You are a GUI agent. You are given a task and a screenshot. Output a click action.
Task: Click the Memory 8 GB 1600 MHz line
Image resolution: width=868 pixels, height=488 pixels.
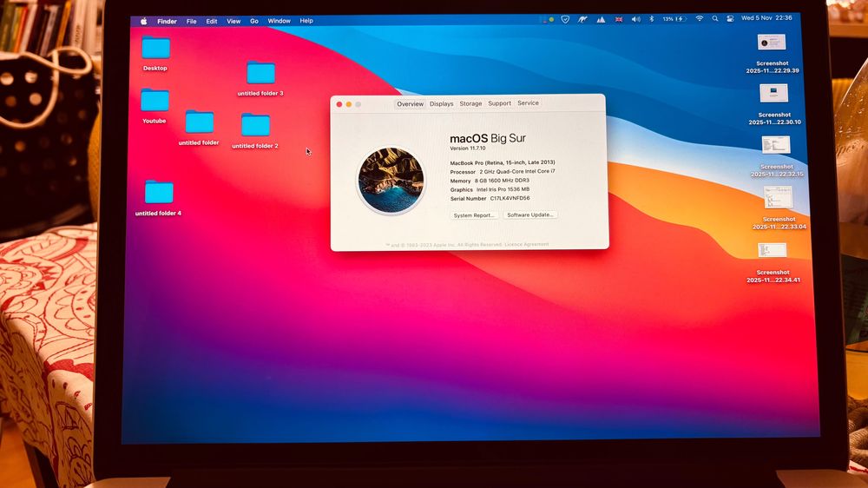pos(490,181)
